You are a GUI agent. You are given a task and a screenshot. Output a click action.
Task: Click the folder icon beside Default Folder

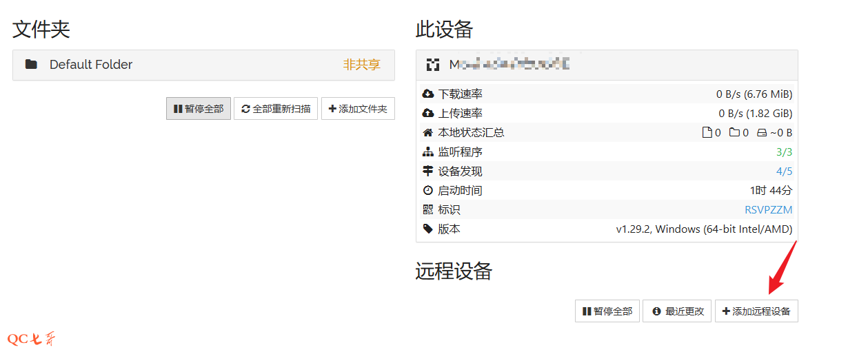[x=31, y=65]
